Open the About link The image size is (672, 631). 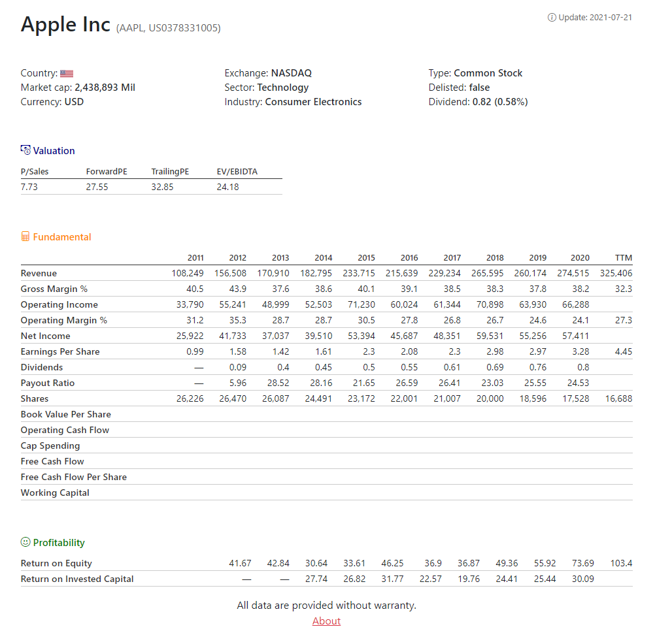point(326,621)
